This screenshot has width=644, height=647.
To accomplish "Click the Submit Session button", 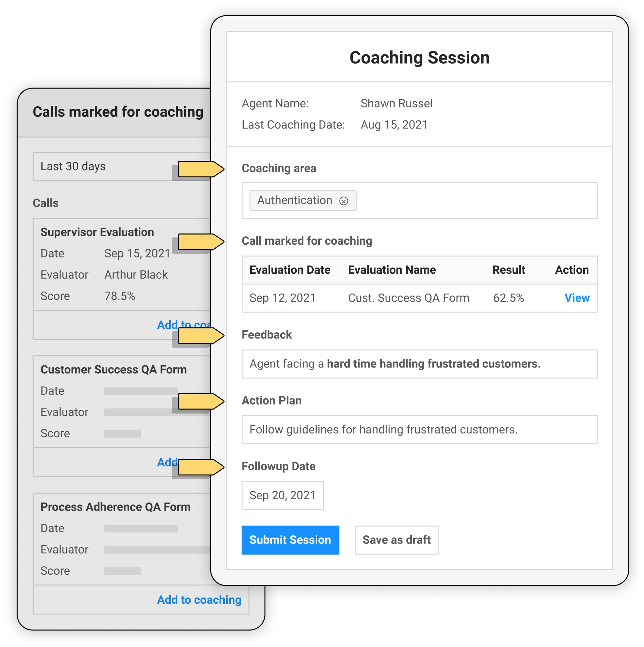I will click(x=290, y=540).
